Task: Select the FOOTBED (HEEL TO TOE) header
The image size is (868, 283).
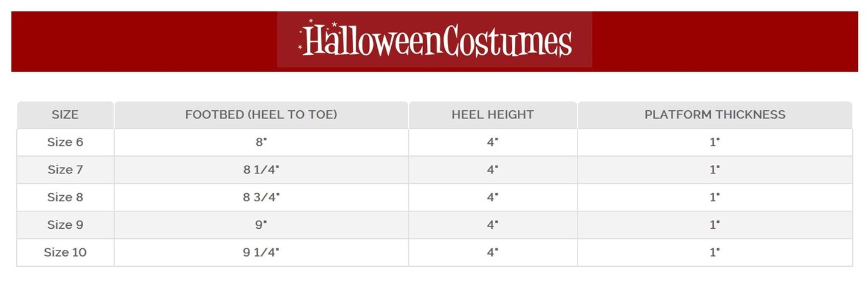Action: 261,114
